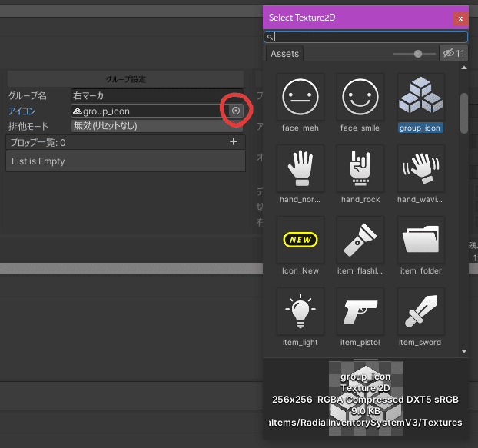This screenshot has height=448, width=478.
Task: Add a prop with the plus icon
Action: point(234,141)
